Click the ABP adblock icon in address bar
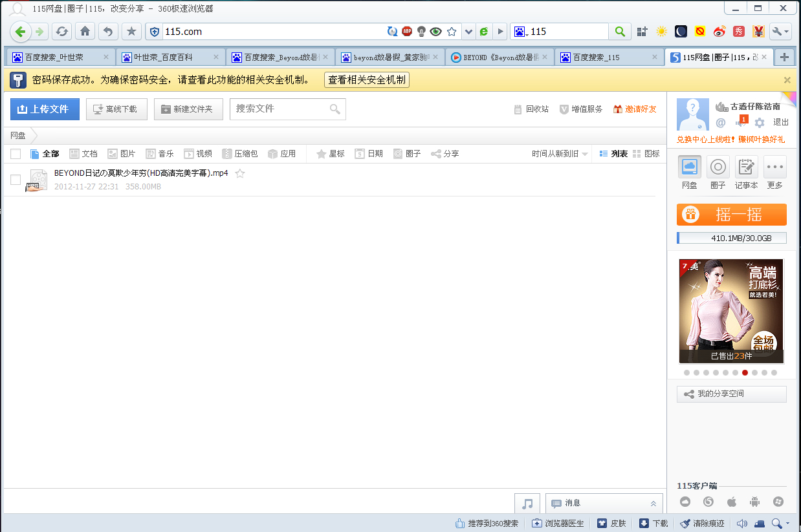 [407, 31]
